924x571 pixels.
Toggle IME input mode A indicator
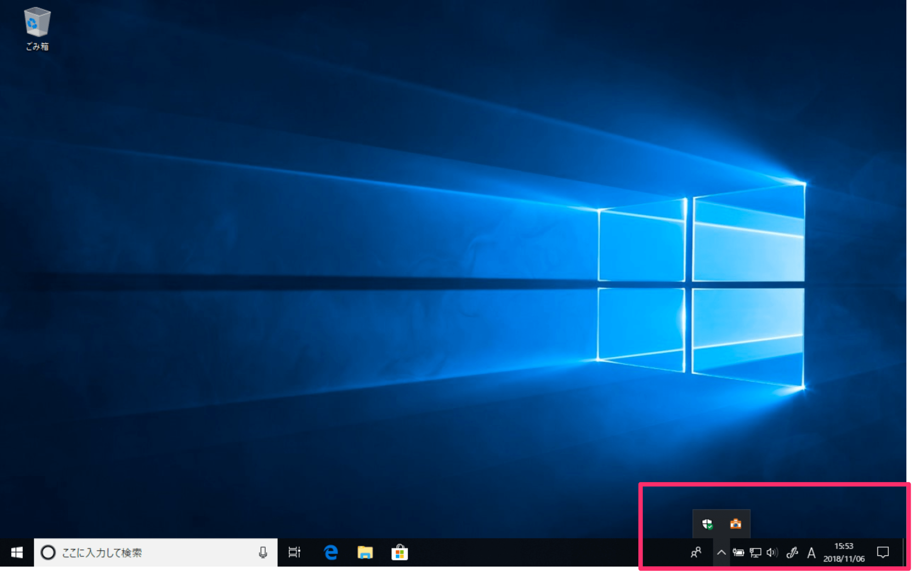click(x=811, y=553)
